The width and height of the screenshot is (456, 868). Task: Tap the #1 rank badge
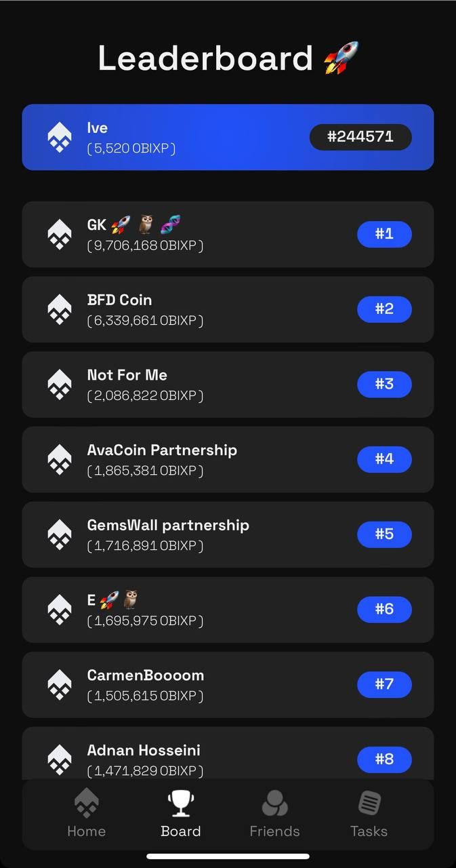point(384,234)
